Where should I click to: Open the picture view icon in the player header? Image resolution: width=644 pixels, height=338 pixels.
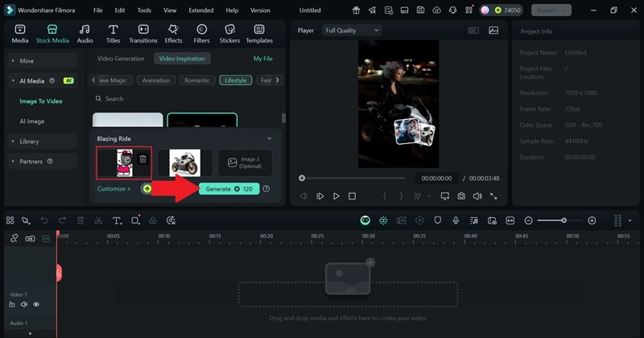(493, 31)
